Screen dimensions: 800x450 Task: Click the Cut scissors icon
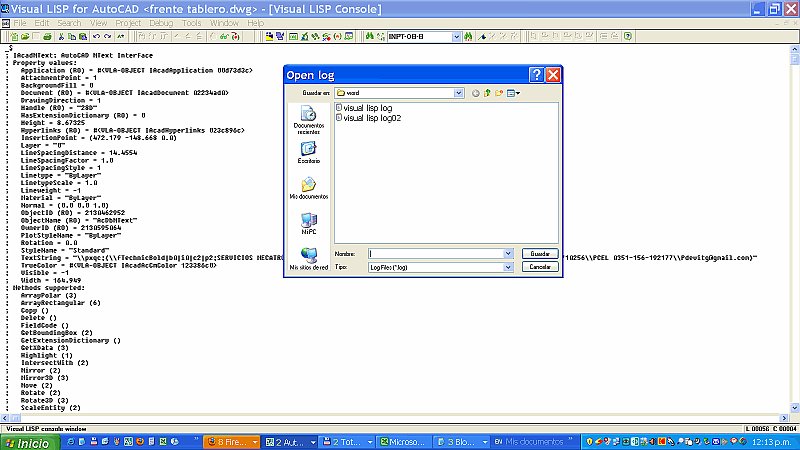pyautogui.click(x=61, y=36)
